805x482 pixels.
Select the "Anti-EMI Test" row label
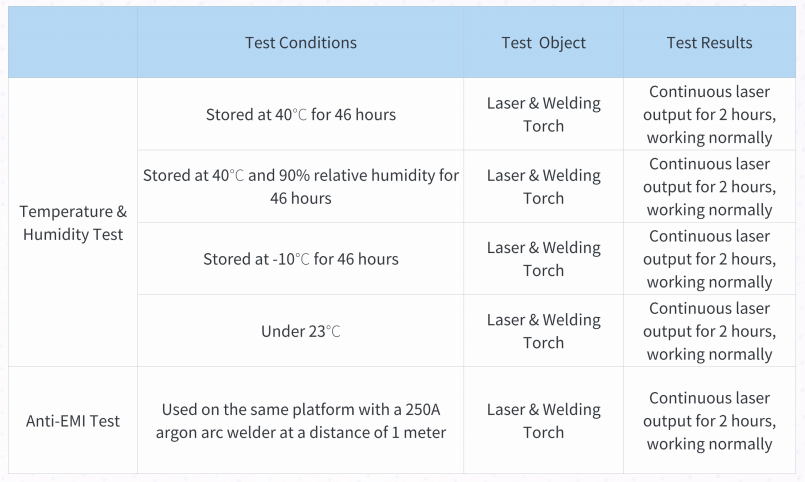click(73, 421)
